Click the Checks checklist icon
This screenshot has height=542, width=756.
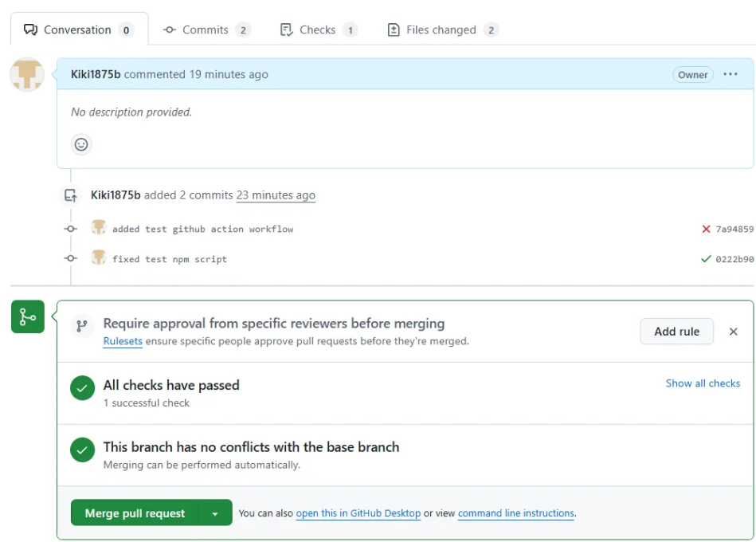(287, 29)
